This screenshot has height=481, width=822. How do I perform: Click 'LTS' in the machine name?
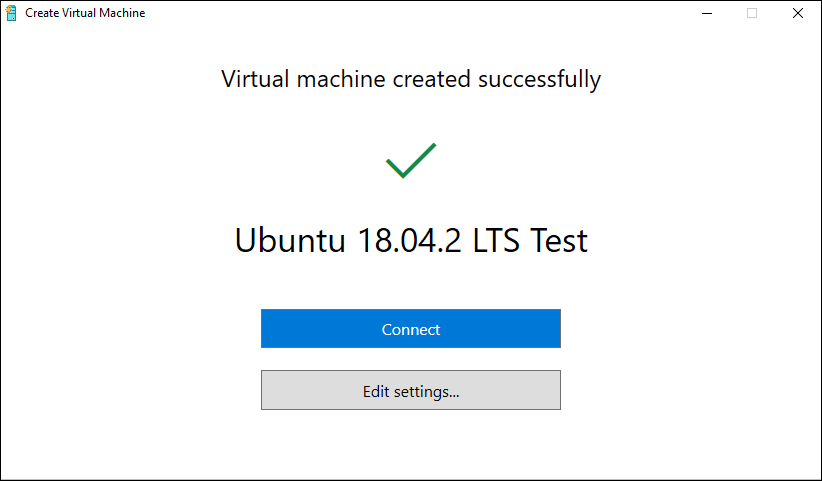(496, 240)
